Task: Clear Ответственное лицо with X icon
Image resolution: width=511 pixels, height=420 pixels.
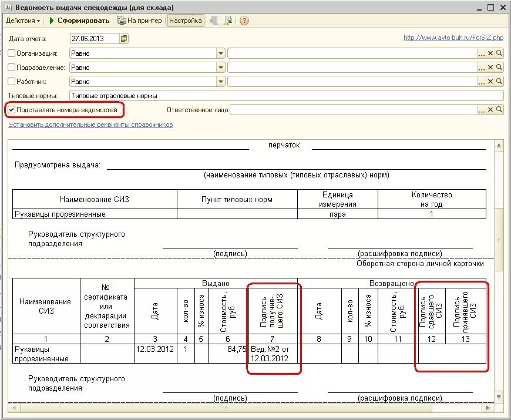Action: tap(490, 110)
